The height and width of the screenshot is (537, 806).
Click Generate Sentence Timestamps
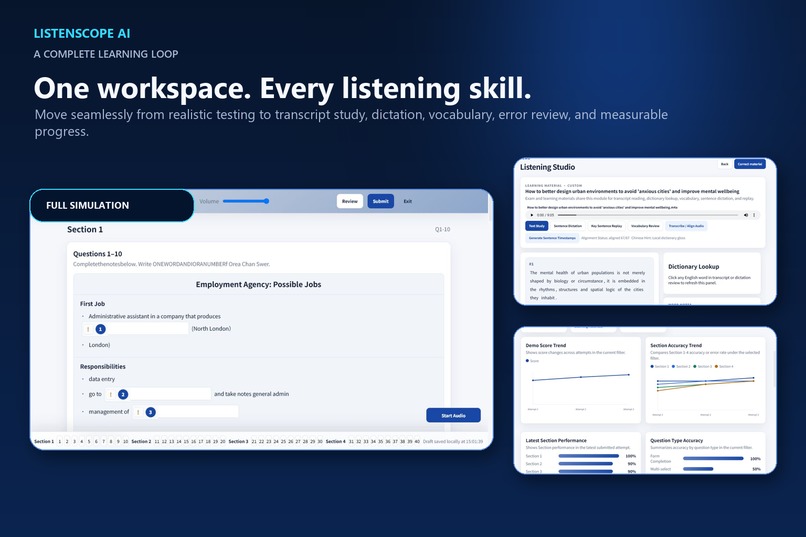552,238
